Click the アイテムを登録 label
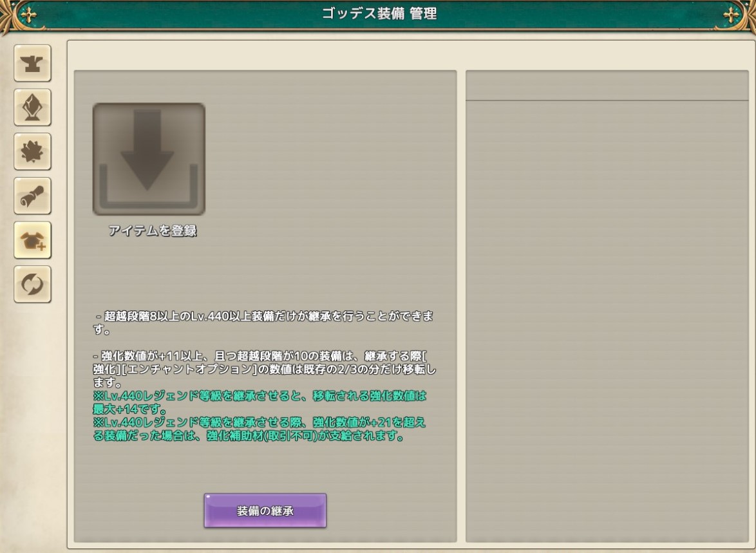Image resolution: width=756 pixels, height=553 pixels. click(153, 231)
